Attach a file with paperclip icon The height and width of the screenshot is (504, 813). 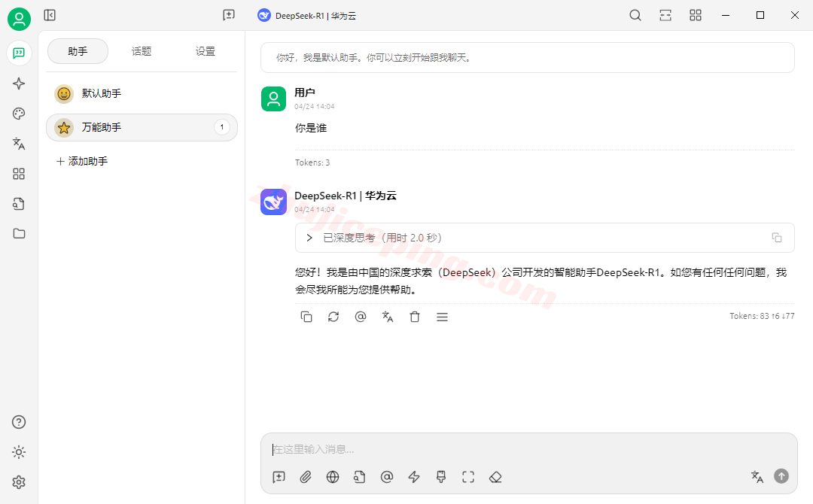click(306, 477)
